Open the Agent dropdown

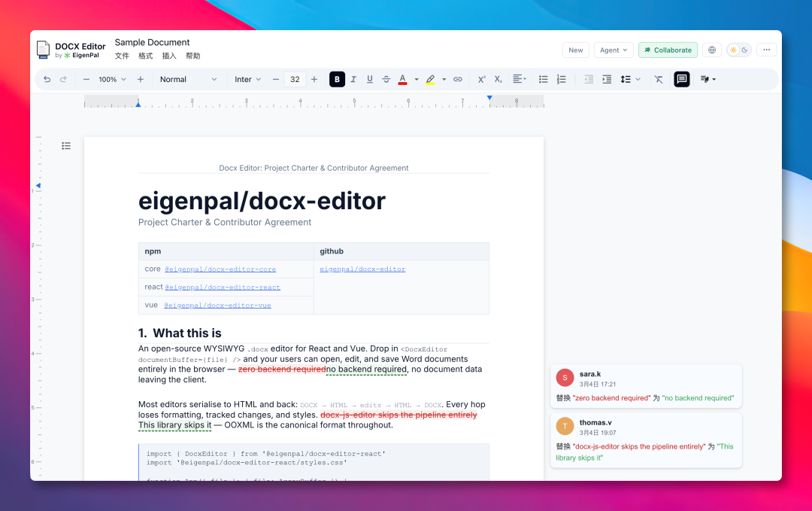tap(614, 50)
